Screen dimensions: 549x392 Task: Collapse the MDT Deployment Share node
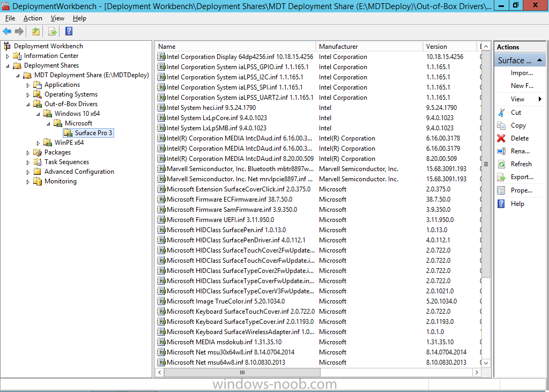tap(18, 75)
